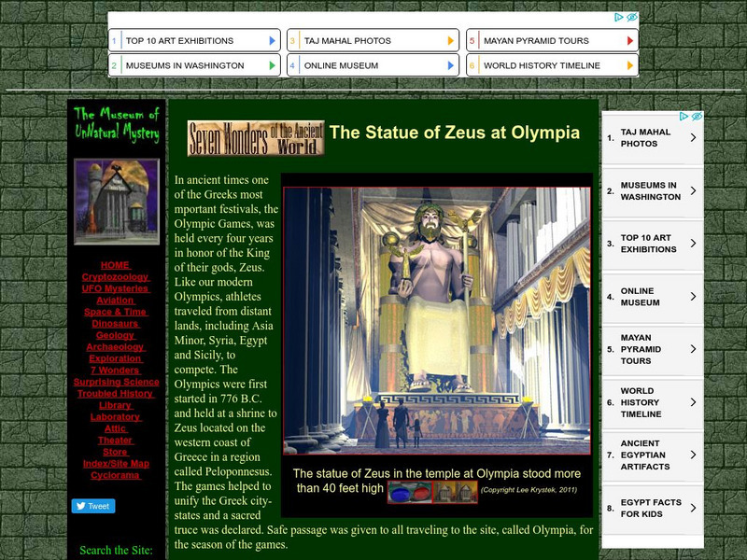Screen dimensions: 747x560
Task: Open Dinosaurs section
Action: coord(115,323)
